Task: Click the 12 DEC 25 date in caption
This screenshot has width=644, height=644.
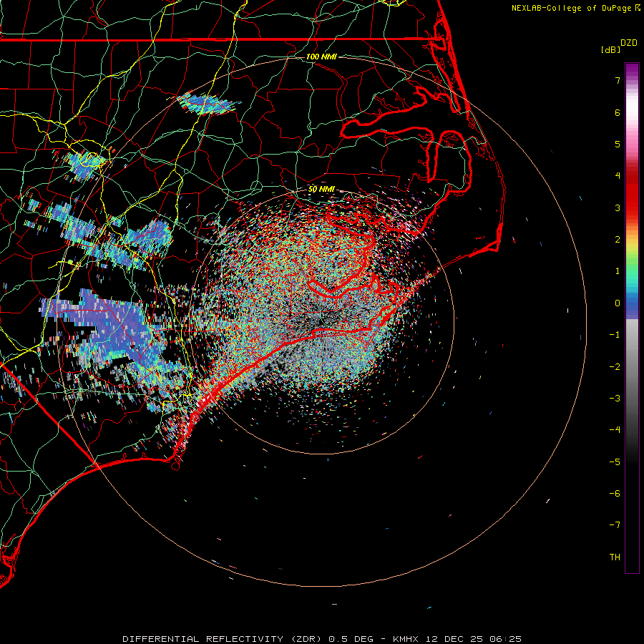Action: [455, 639]
